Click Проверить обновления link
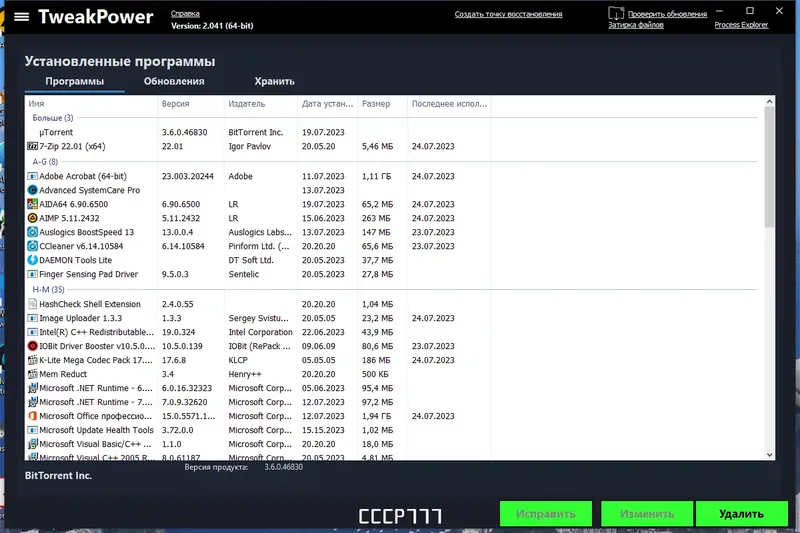The image size is (800, 533). click(x=667, y=14)
